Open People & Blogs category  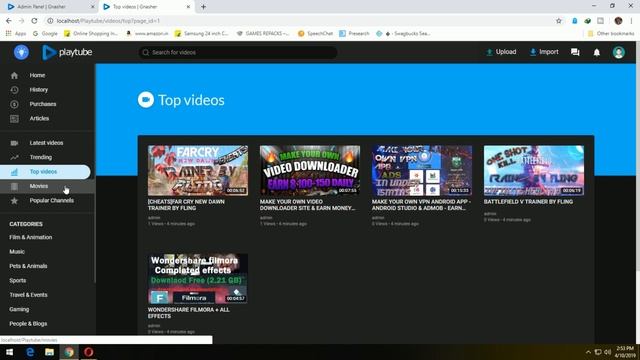pyautogui.click(x=28, y=324)
